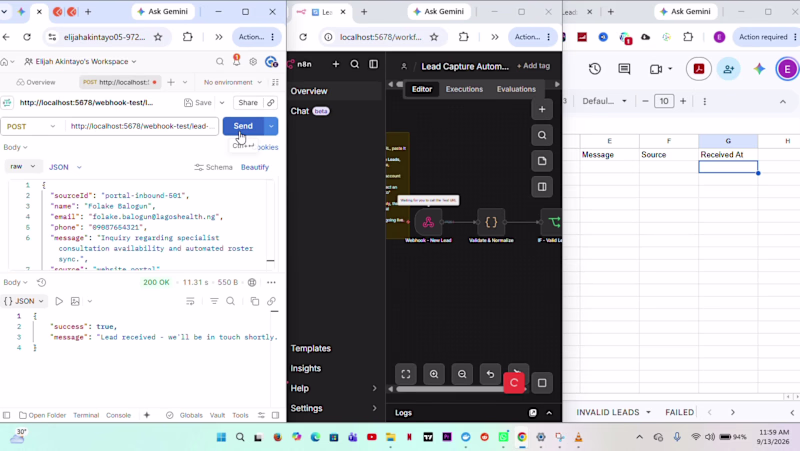Screen dimensions: 800x451
Task: Fit the n8n workflow to view
Action: [406, 374]
